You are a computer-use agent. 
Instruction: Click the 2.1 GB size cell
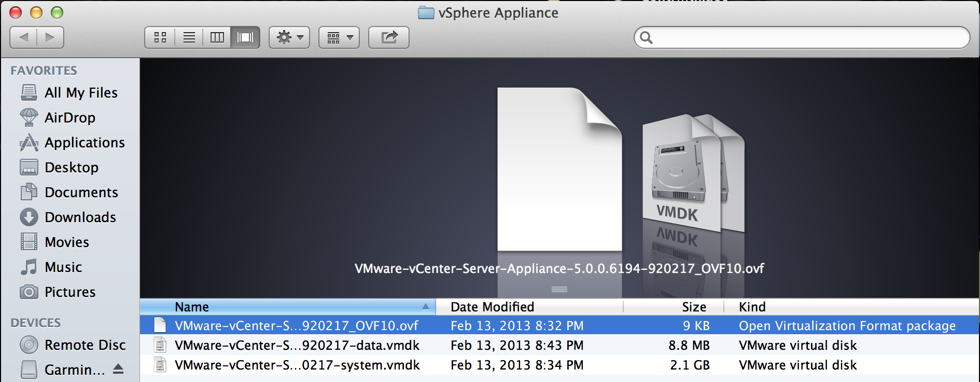pyautogui.click(x=690, y=365)
